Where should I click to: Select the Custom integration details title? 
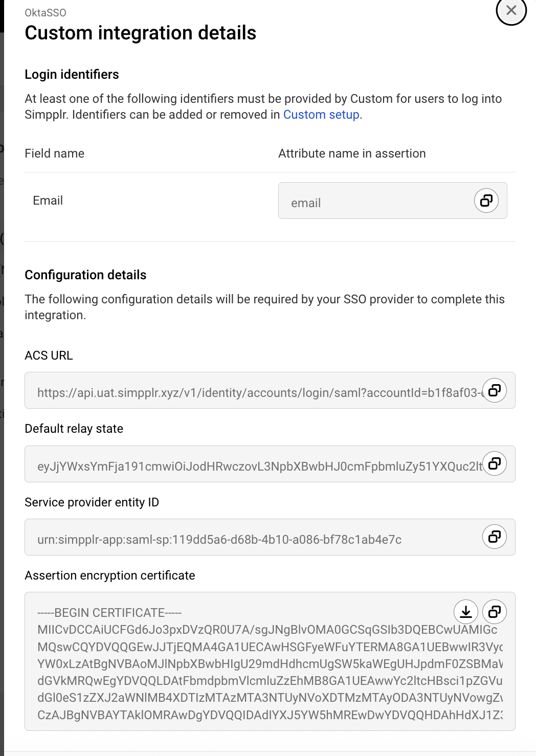pyautogui.click(x=141, y=33)
